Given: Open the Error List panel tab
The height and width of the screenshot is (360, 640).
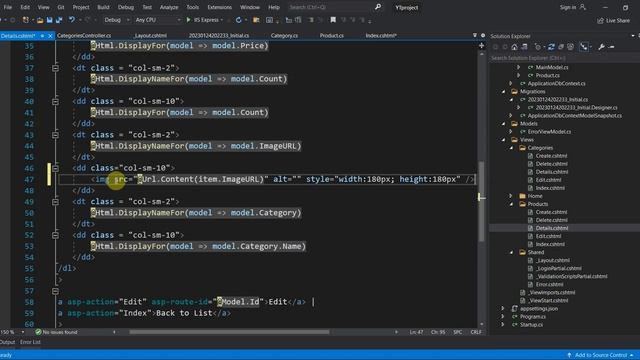Looking at the screenshot, I should (x=30, y=342).
